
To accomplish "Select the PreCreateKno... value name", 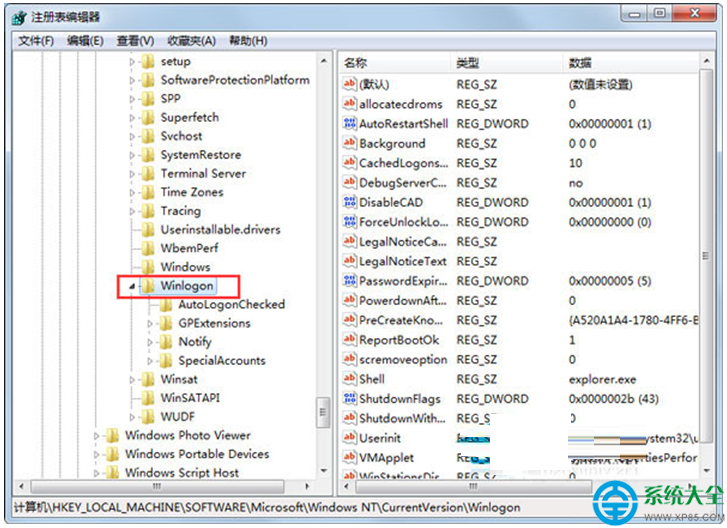I will click(x=401, y=320).
